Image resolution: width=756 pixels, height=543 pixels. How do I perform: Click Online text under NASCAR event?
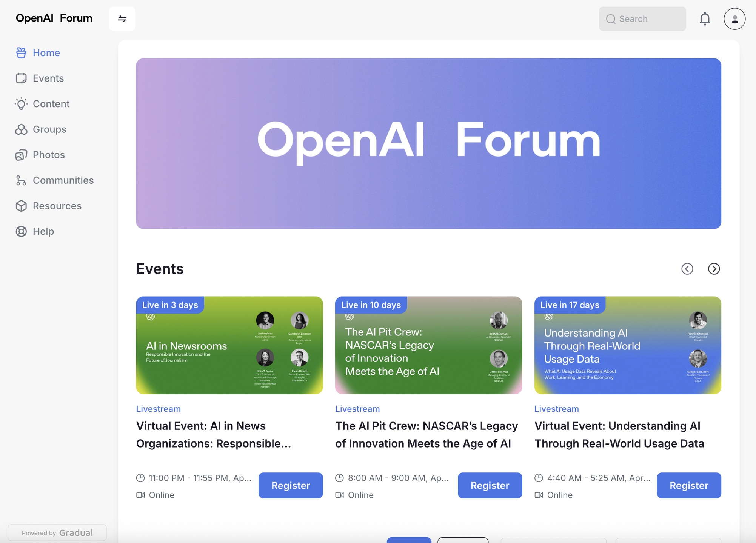click(x=361, y=495)
